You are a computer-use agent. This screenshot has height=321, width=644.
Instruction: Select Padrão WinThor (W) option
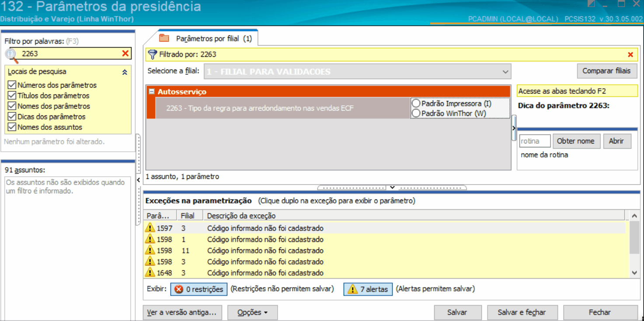pyautogui.click(x=416, y=113)
